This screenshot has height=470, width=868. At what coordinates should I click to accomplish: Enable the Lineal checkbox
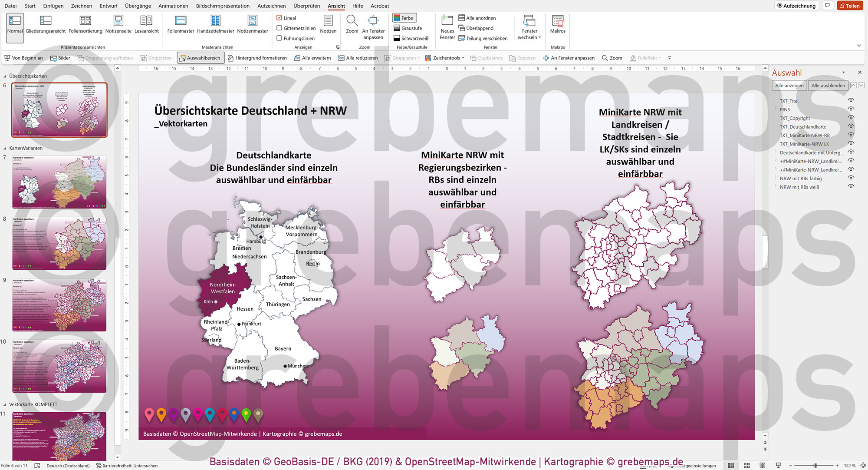click(279, 18)
